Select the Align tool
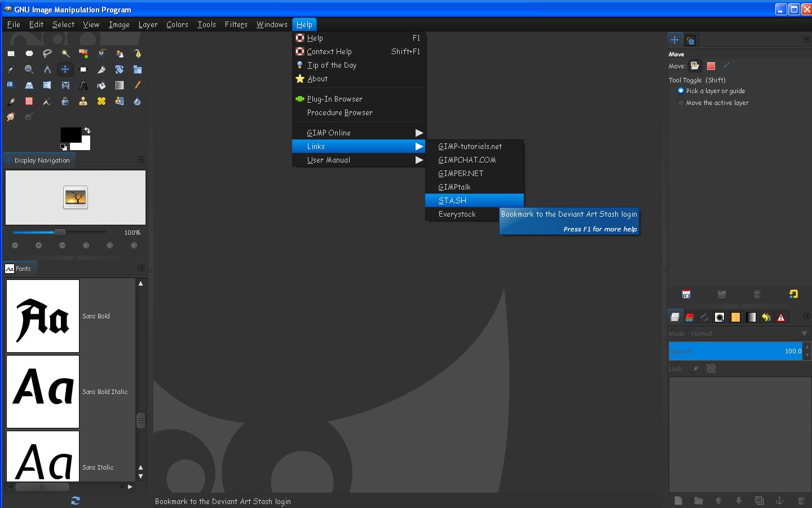 tap(83, 69)
